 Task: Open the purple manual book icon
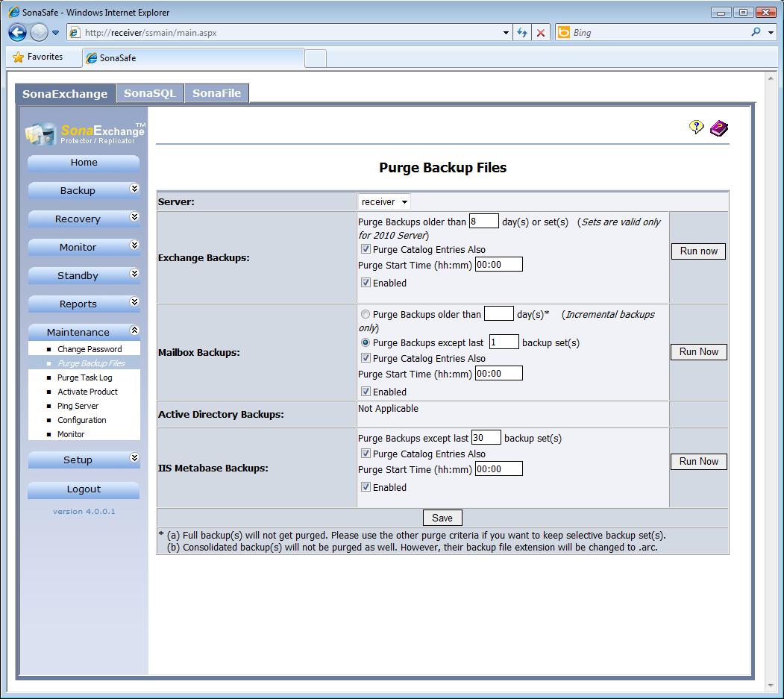[x=718, y=128]
